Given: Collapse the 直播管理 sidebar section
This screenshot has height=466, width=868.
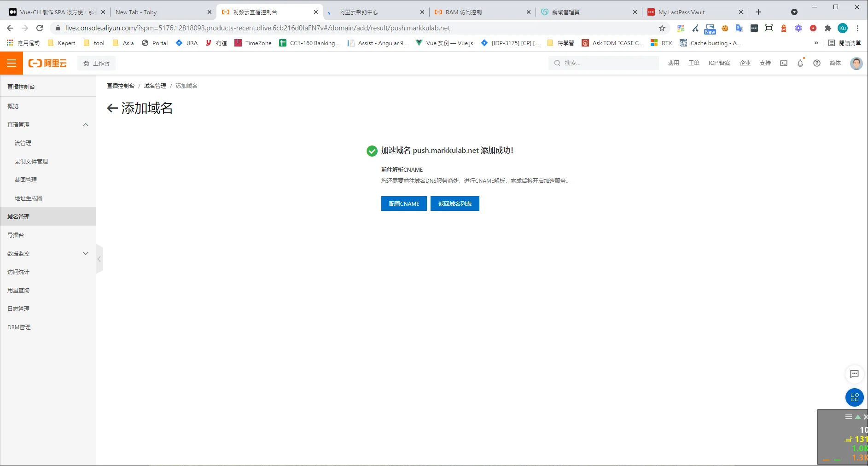Looking at the screenshot, I should [x=86, y=125].
